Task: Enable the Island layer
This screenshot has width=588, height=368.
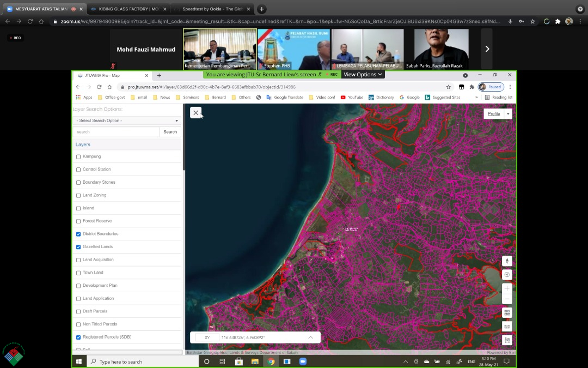Action: pyautogui.click(x=78, y=208)
